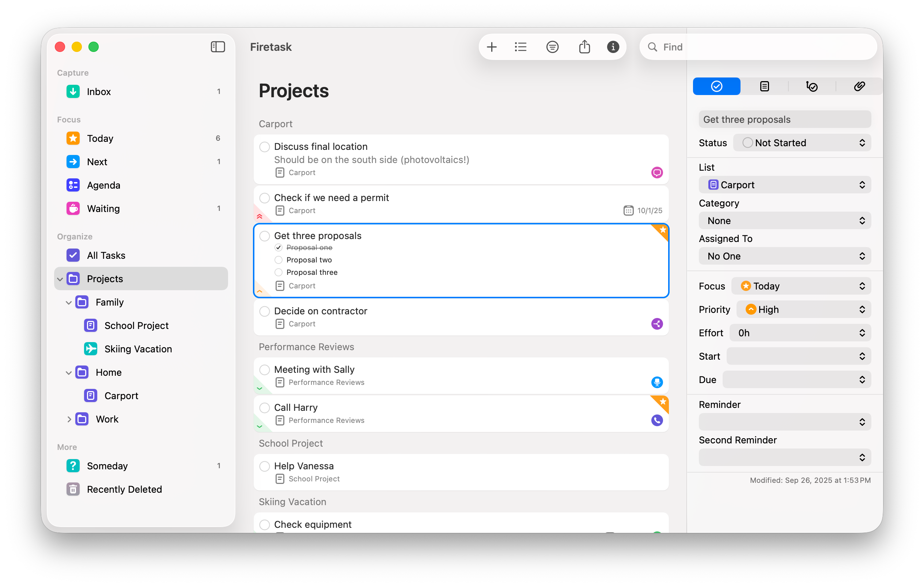Viewport: 924px width, 587px height.
Task: Click phone icon on Call Harry task
Action: (x=656, y=420)
